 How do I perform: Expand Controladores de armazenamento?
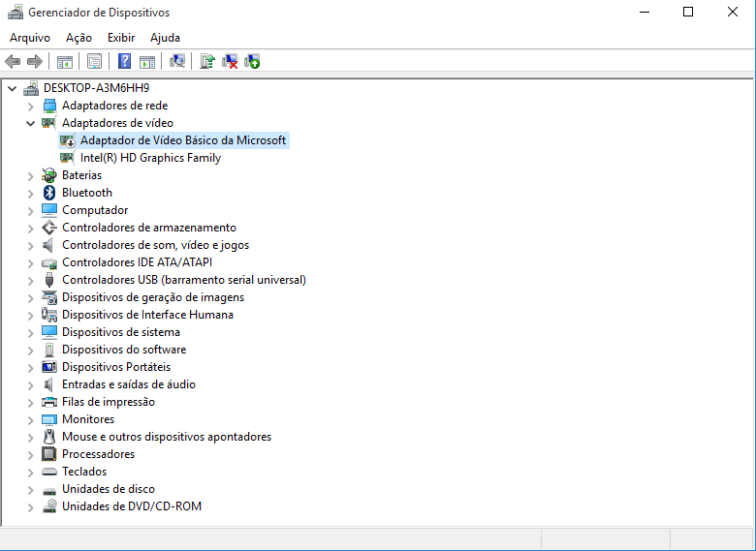pyautogui.click(x=30, y=228)
